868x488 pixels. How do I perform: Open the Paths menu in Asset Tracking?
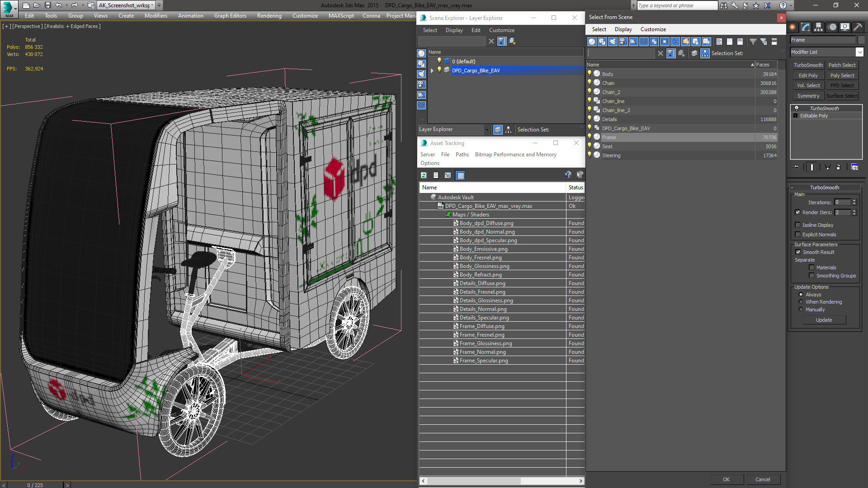click(462, 155)
